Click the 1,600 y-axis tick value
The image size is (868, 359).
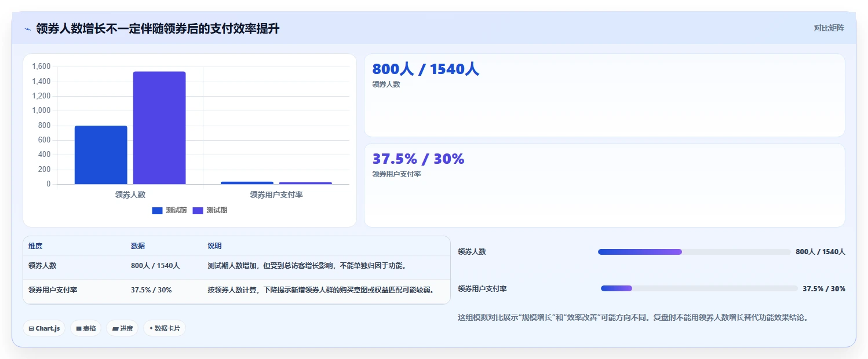(x=41, y=67)
